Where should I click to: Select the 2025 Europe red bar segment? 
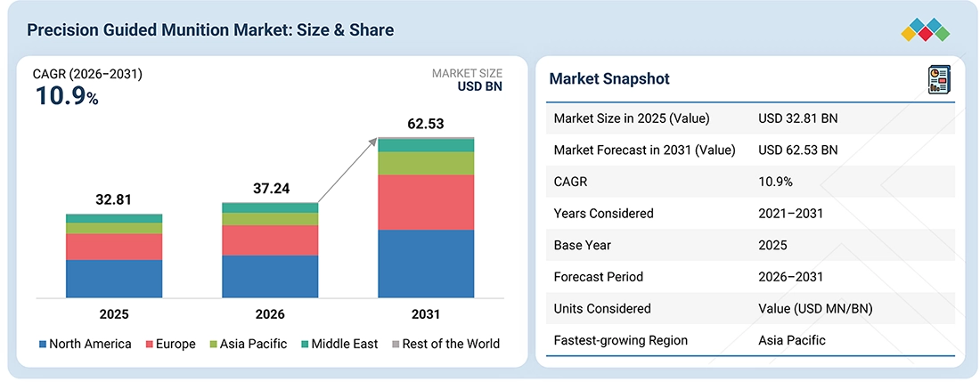click(114, 247)
